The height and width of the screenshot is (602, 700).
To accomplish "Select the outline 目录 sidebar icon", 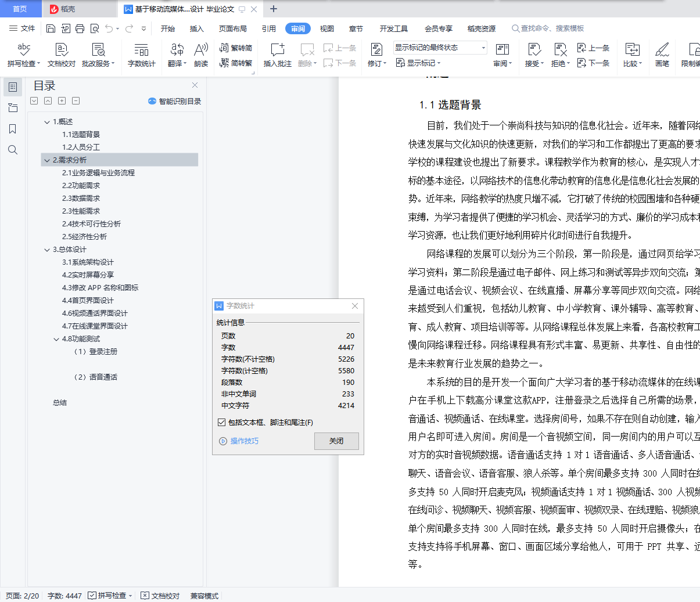I will click(13, 87).
